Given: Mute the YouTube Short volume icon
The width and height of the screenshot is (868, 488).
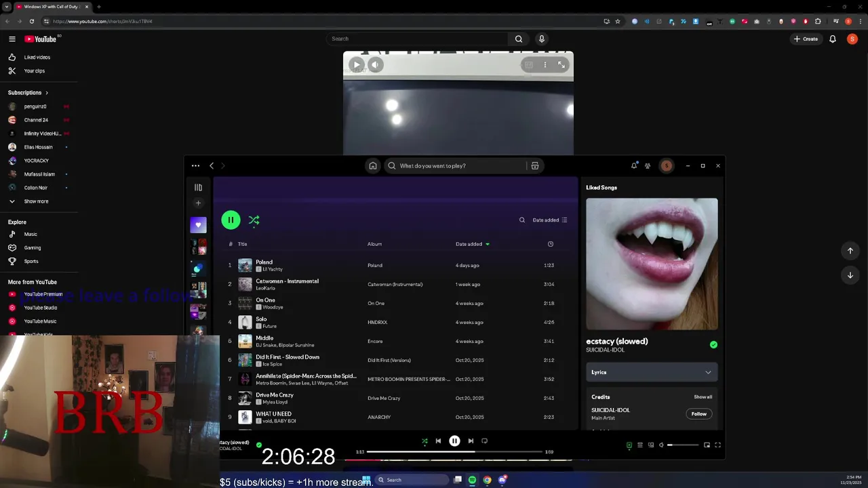Looking at the screenshot, I should click(x=376, y=65).
